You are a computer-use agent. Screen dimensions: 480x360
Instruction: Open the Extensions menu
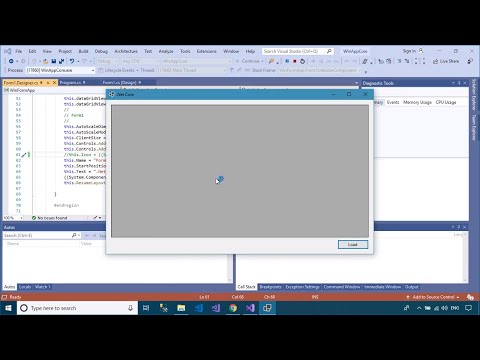(206, 51)
